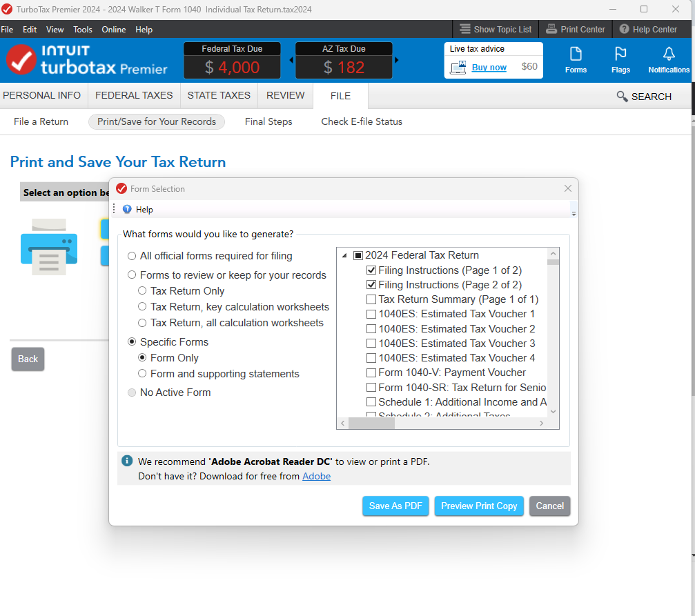Select the Form Only radio button
The width and height of the screenshot is (695, 616).
tap(142, 357)
